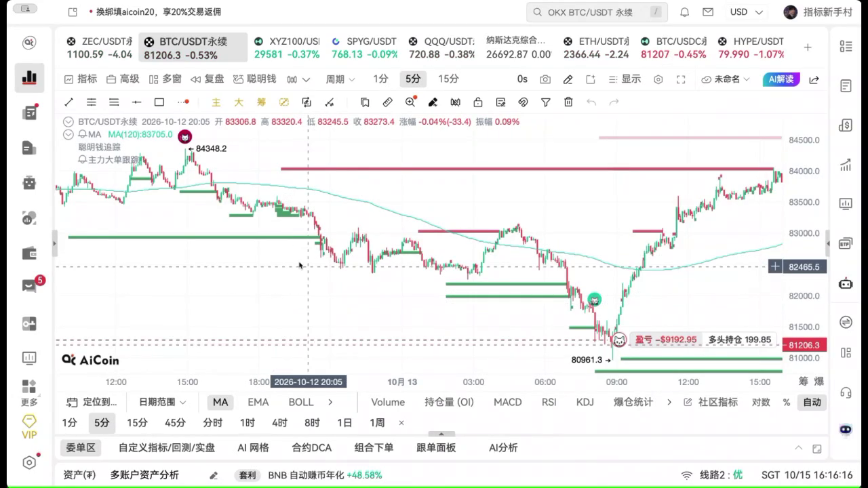Open chart settings hexagon icon
Image resolution: width=868 pixels, height=488 pixels.
[x=658, y=79]
